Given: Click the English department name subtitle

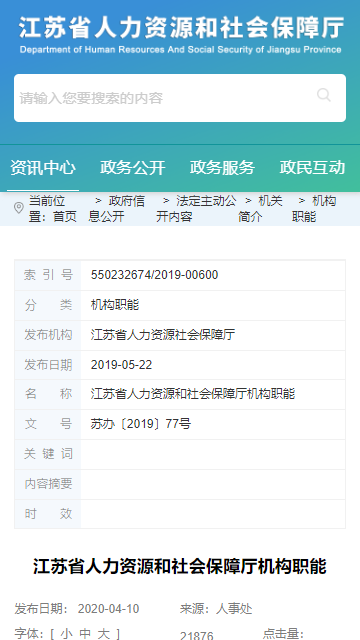Looking at the screenshot, I should click(180, 50).
